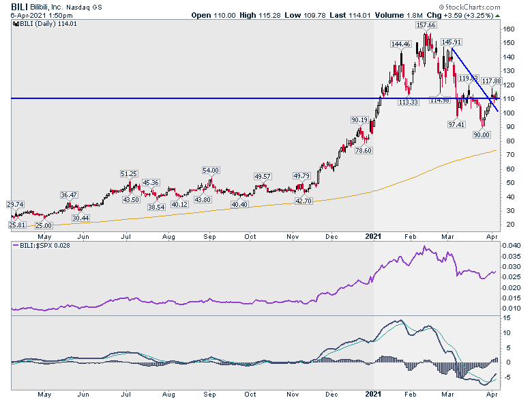Screen dimensions: 532x400
Task: Click the 90.19 price label
Action: pyautogui.click(x=359, y=120)
